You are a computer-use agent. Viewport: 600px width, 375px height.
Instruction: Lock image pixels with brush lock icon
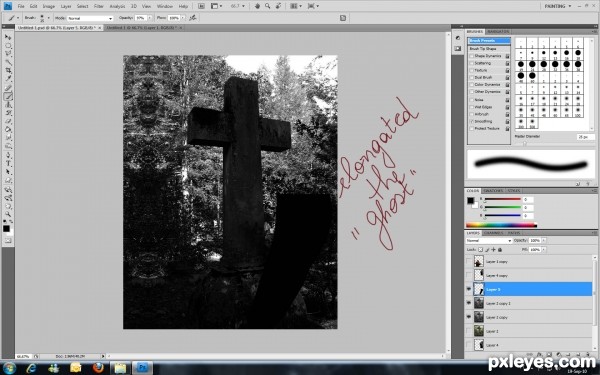[x=487, y=249]
